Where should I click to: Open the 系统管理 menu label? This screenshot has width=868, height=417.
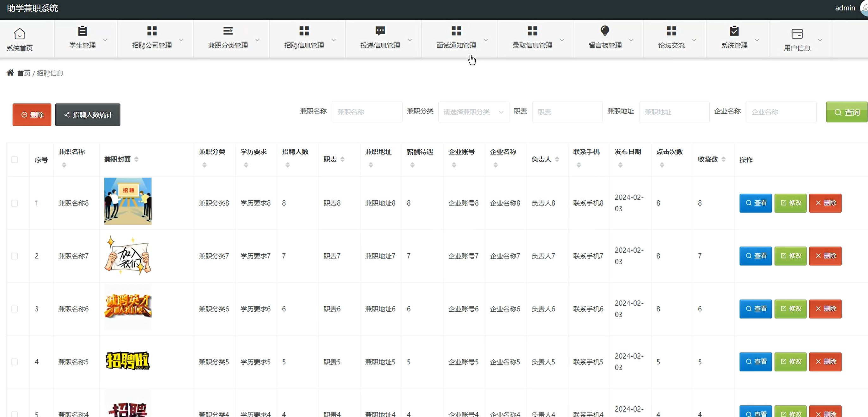point(734,46)
